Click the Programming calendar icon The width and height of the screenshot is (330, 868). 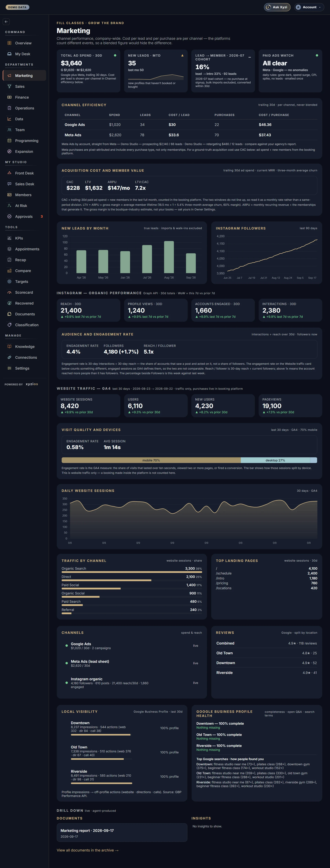tap(9, 141)
